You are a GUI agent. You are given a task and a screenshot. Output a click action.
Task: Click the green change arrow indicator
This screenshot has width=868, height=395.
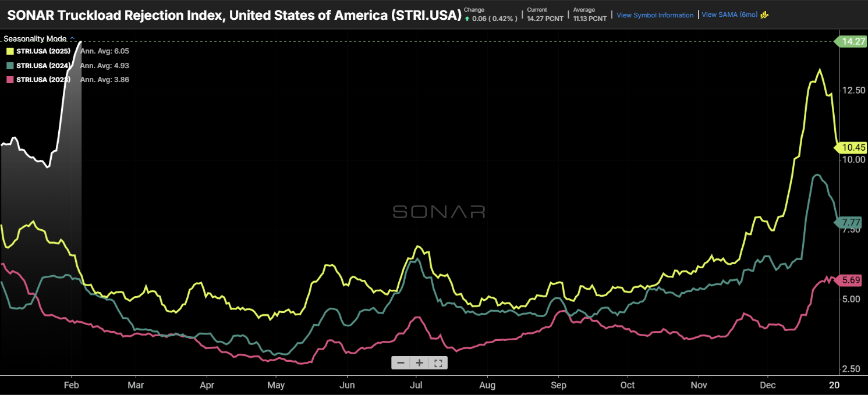coord(467,19)
